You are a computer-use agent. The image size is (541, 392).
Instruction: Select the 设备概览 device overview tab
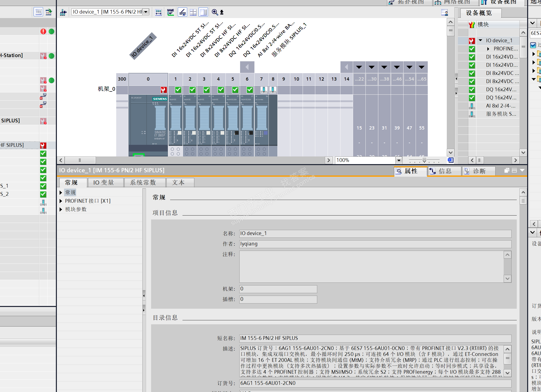click(x=479, y=13)
